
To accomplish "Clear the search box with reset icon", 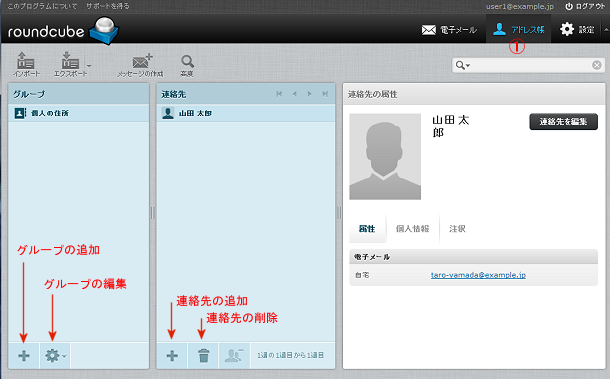I will pyautogui.click(x=597, y=65).
